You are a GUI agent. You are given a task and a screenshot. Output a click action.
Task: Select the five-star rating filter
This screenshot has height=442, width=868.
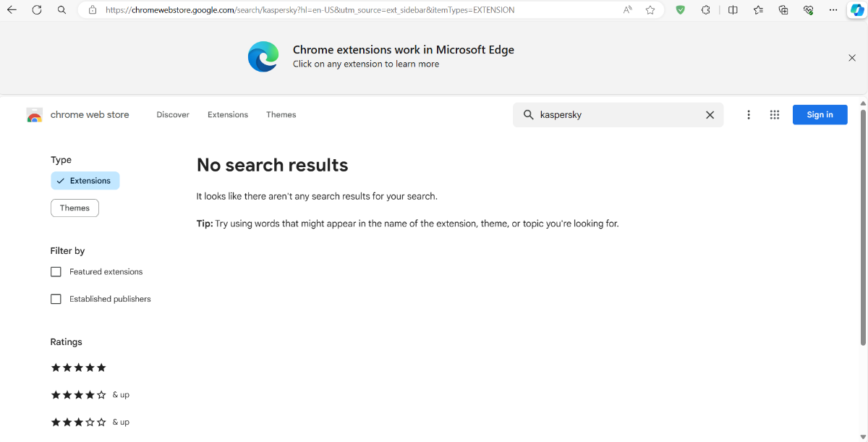[x=78, y=367]
